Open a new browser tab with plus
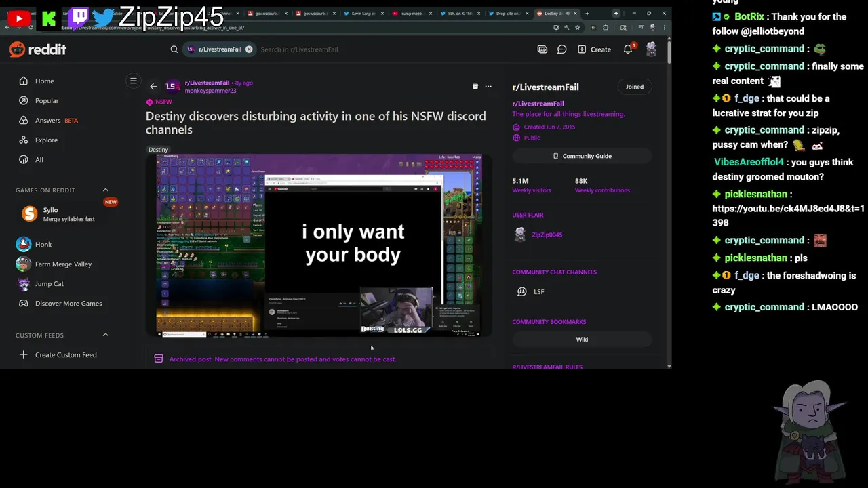Image resolution: width=868 pixels, height=488 pixels. (587, 14)
